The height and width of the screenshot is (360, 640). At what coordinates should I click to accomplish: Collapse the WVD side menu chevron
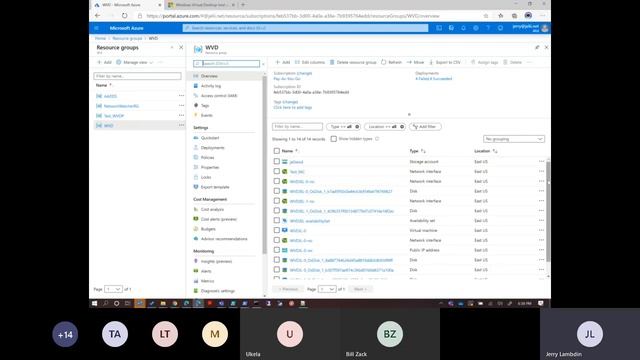point(263,64)
